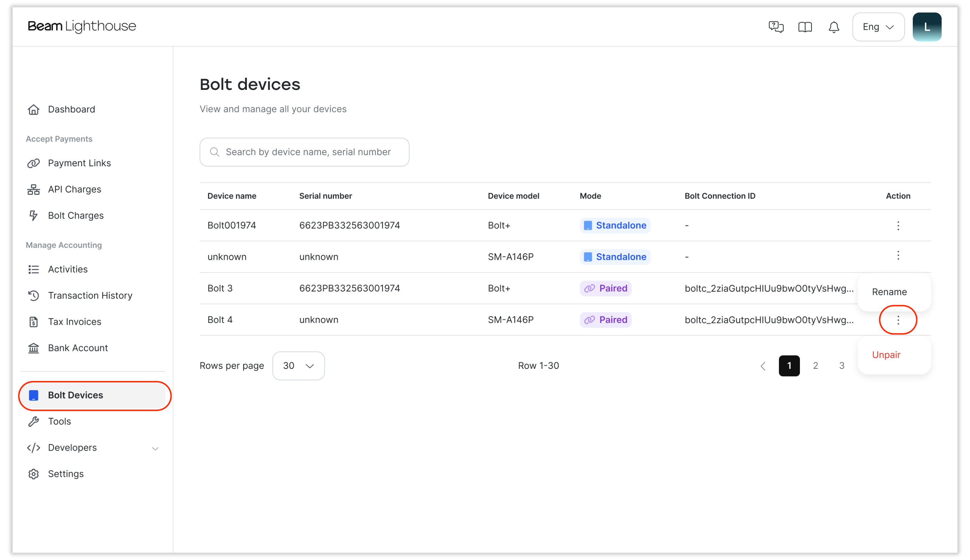Click the Bolt Devices blue device icon

(x=33, y=395)
